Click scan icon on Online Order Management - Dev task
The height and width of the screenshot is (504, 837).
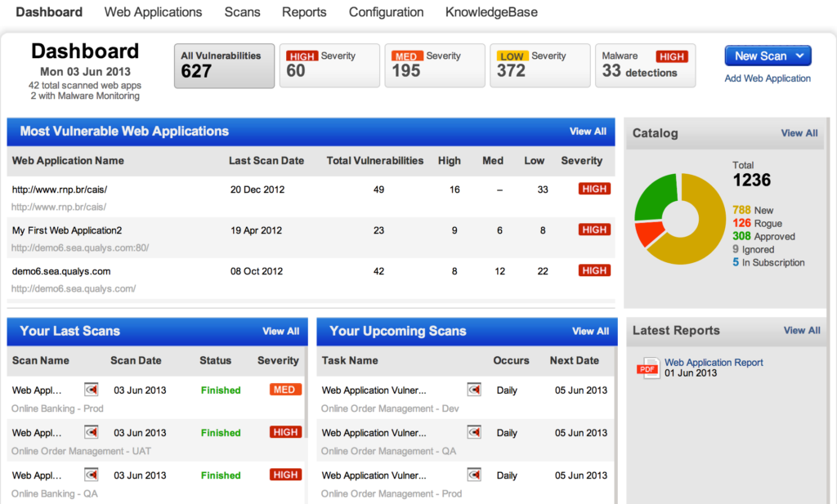pyautogui.click(x=474, y=390)
